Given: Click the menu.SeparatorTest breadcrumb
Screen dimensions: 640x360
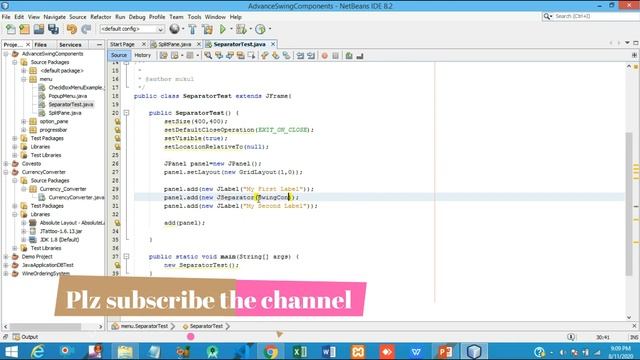Looking at the screenshot, I should pyautogui.click(x=144, y=327).
